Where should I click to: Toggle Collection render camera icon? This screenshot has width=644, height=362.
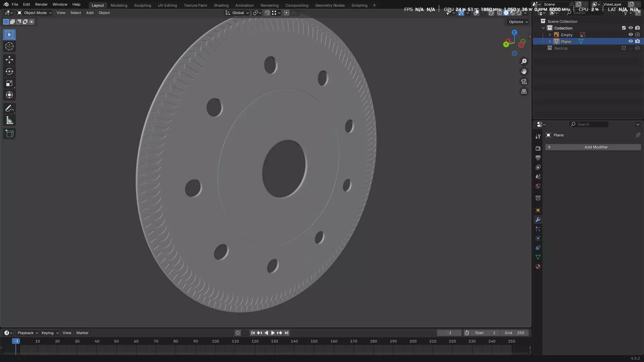click(638, 28)
